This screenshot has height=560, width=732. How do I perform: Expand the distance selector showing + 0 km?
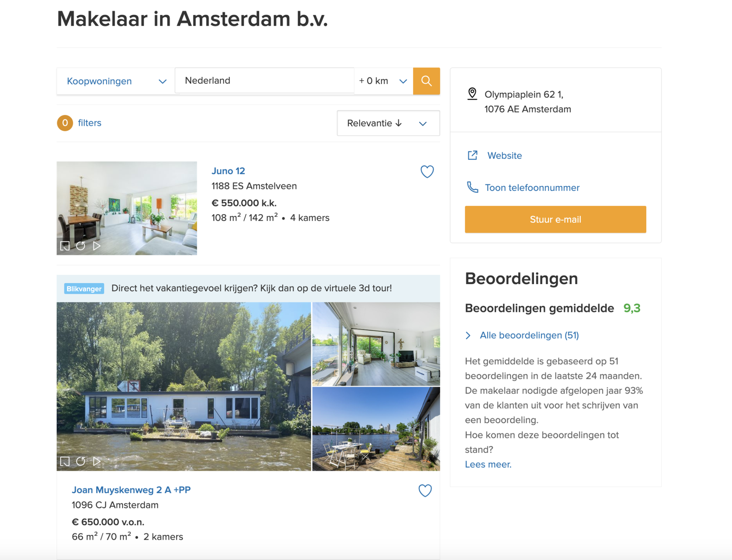383,81
